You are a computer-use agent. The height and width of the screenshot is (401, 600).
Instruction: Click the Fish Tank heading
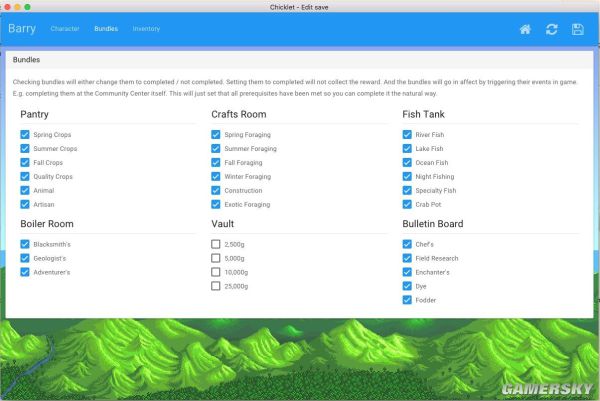point(423,114)
